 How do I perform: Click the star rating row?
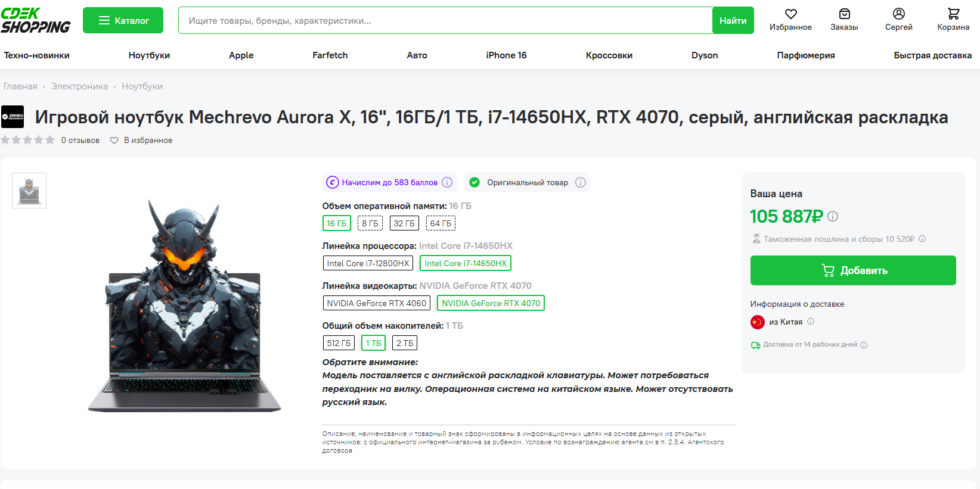[27, 140]
